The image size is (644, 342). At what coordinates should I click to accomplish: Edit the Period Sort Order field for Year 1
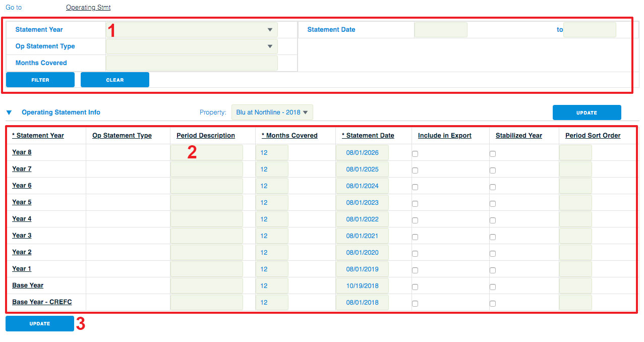pyautogui.click(x=575, y=269)
